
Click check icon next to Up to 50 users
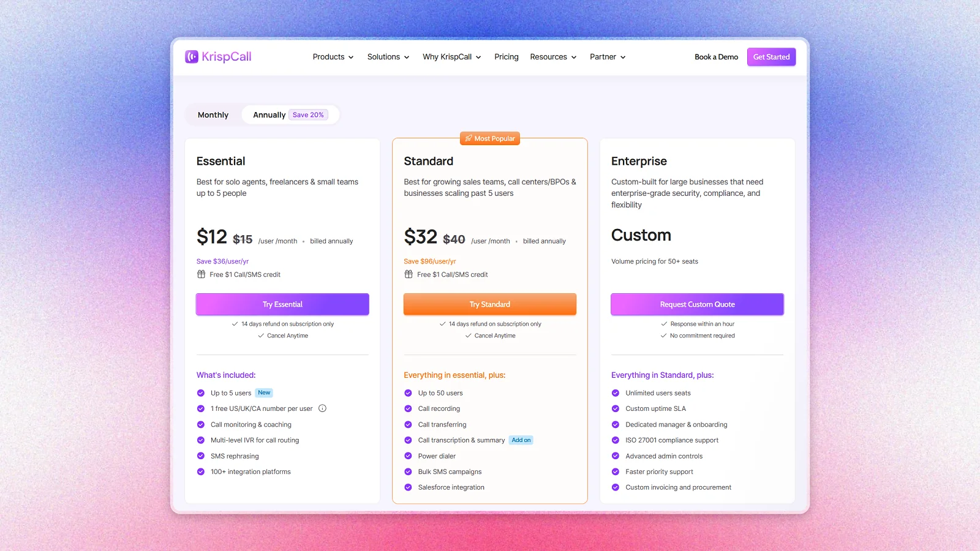[x=408, y=393]
